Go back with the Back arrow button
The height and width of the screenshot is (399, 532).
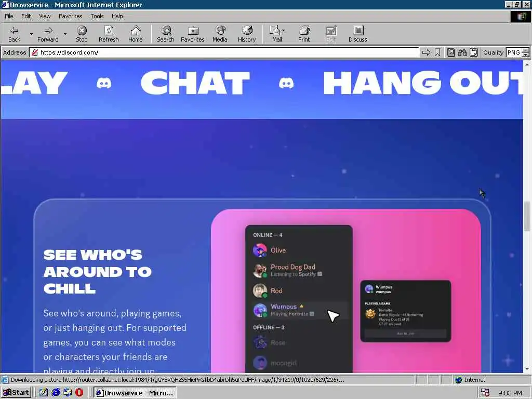pos(14,34)
